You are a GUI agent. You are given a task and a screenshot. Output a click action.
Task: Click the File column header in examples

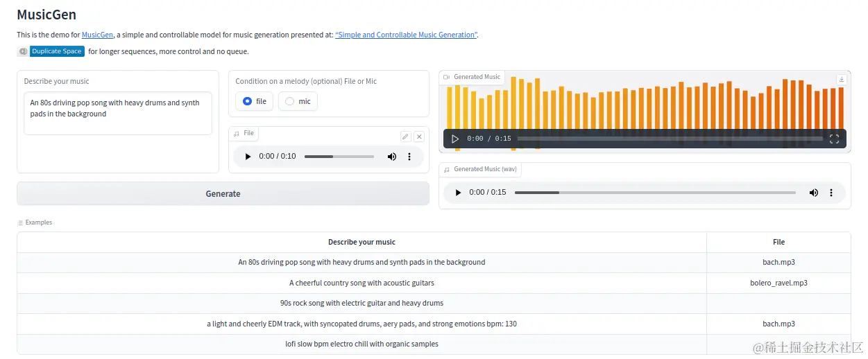778,242
